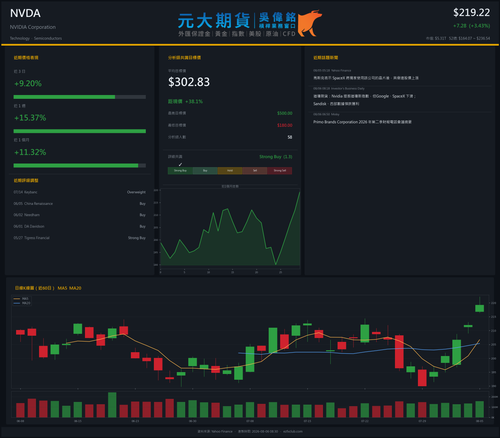This screenshot has width=500, height=438.
Task: Click the current price $219.22
Action: click(x=471, y=13)
